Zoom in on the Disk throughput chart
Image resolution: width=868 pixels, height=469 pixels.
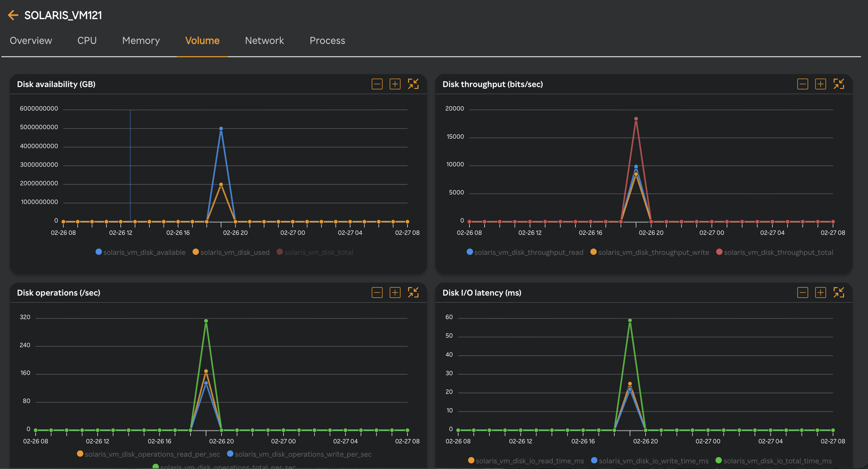point(821,84)
